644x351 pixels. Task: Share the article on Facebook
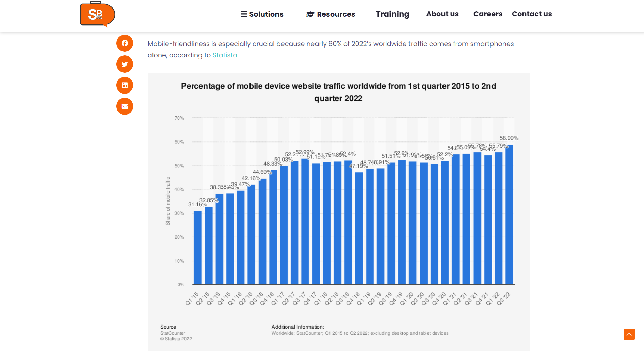coord(125,43)
